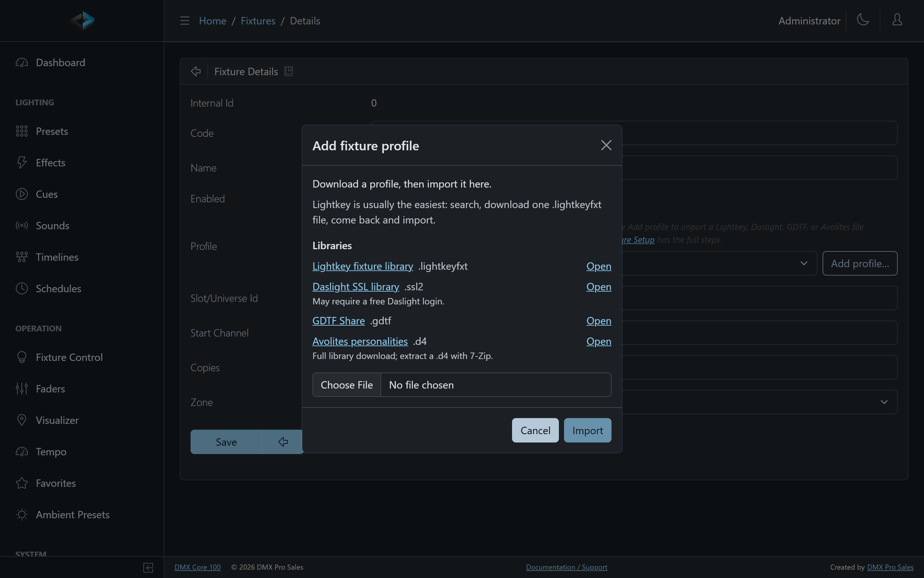The image size is (924, 578).
Task: Click the Favorites star icon
Action: [x=22, y=483]
